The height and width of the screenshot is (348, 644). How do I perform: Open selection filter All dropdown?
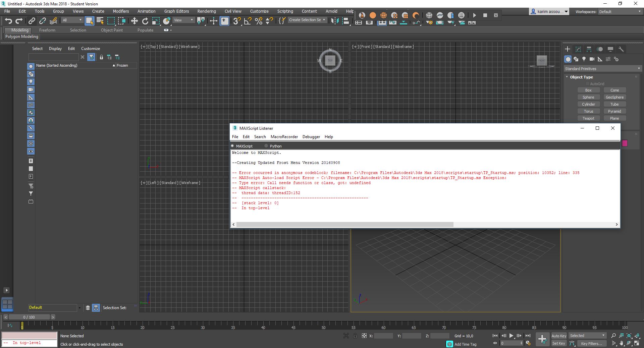[x=72, y=20]
